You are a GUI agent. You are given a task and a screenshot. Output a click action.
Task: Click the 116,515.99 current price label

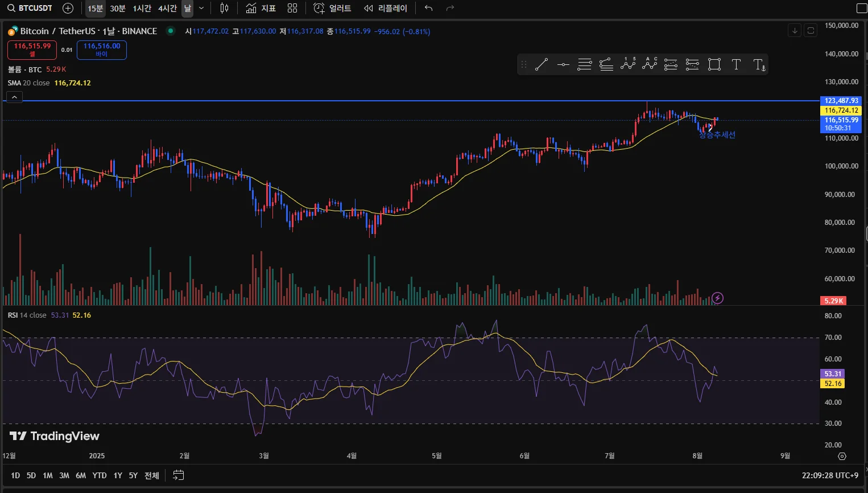click(x=841, y=124)
